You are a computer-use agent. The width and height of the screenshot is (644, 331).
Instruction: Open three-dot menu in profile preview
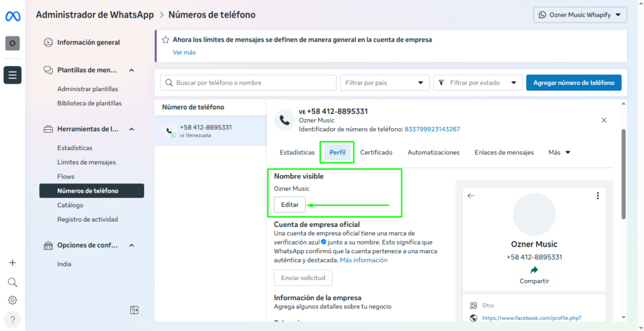click(x=597, y=196)
